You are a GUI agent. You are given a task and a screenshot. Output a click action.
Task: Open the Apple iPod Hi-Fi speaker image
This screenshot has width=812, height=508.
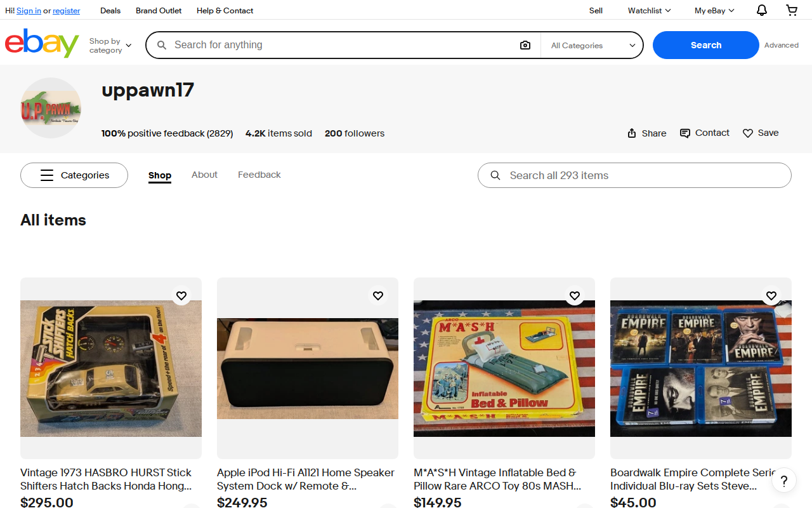coord(308,368)
